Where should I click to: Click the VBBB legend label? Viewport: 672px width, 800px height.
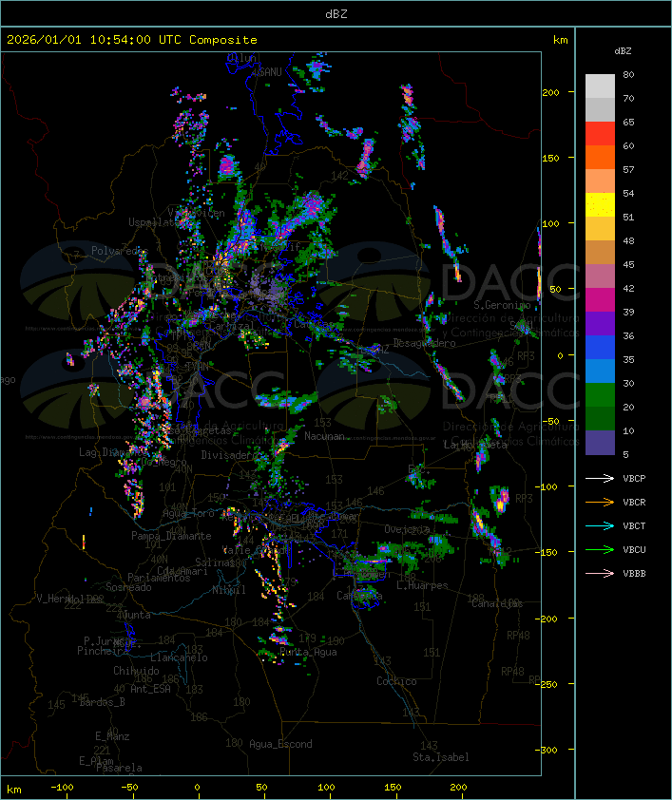[x=634, y=574]
